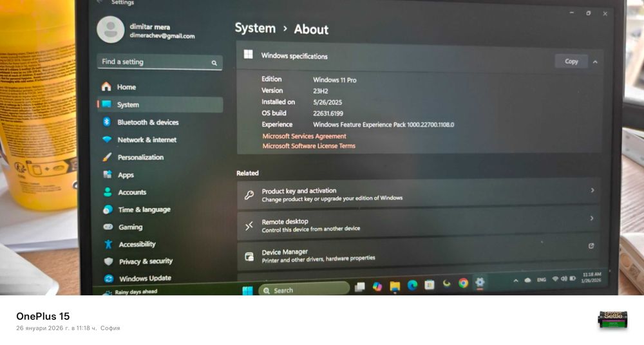Click the external-link icon on Device Manager

pyautogui.click(x=591, y=246)
